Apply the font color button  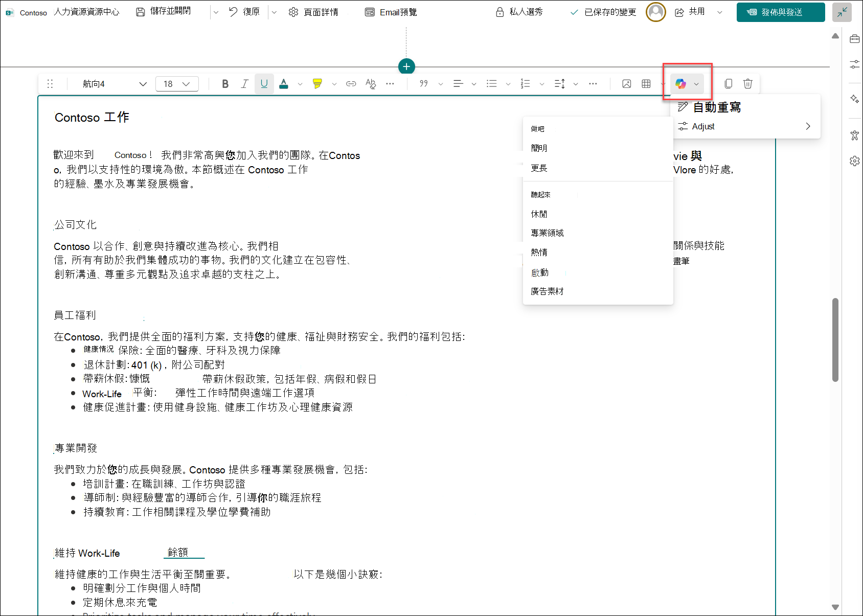coord(284,84)
